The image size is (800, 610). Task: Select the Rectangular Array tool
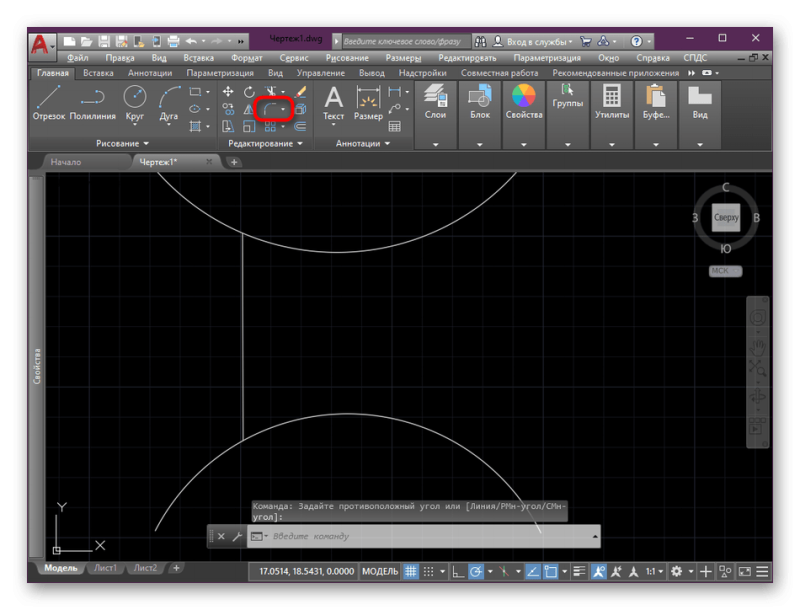coord(270,126)
